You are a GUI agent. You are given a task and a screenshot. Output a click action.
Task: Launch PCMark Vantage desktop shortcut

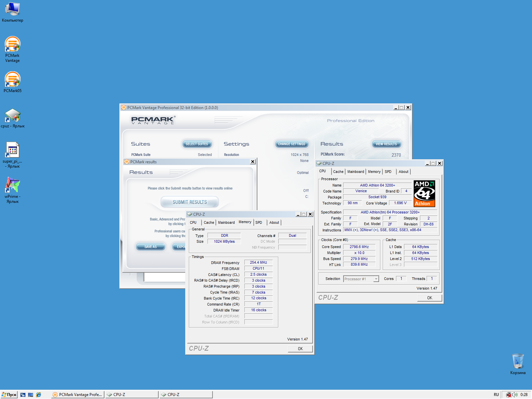(x=13, y=49)
